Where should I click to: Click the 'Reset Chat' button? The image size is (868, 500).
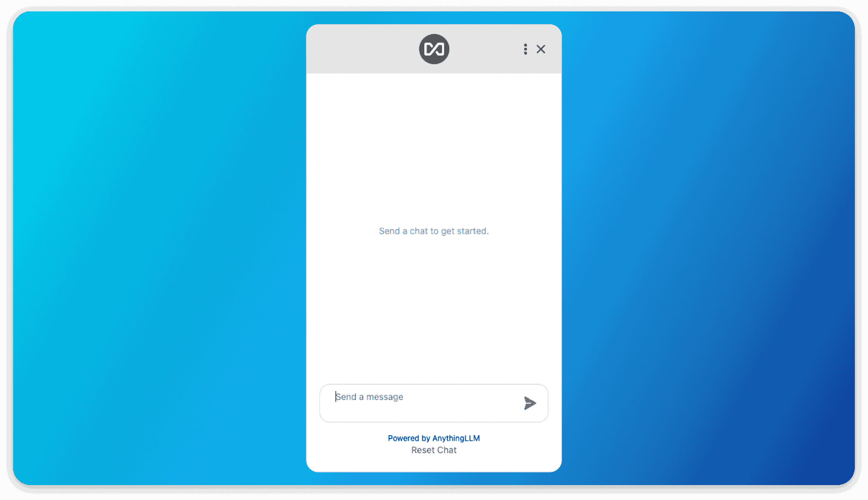(434, 450)
